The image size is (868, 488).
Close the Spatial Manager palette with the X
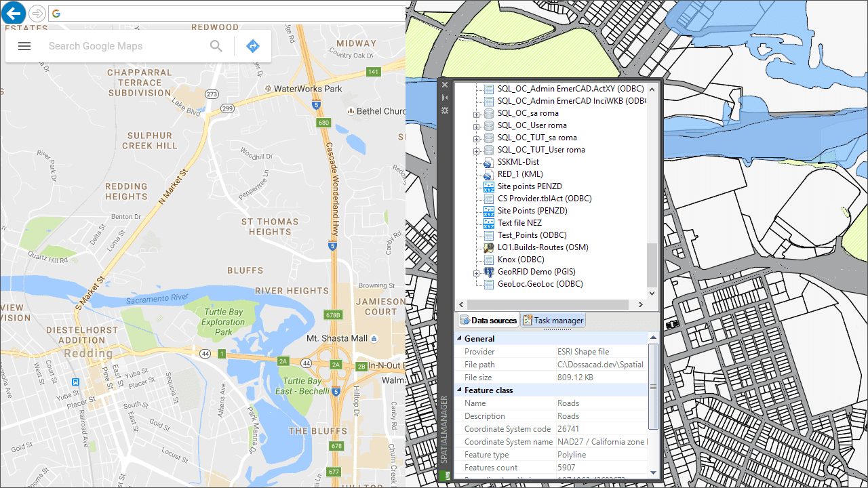click(445, 85)
